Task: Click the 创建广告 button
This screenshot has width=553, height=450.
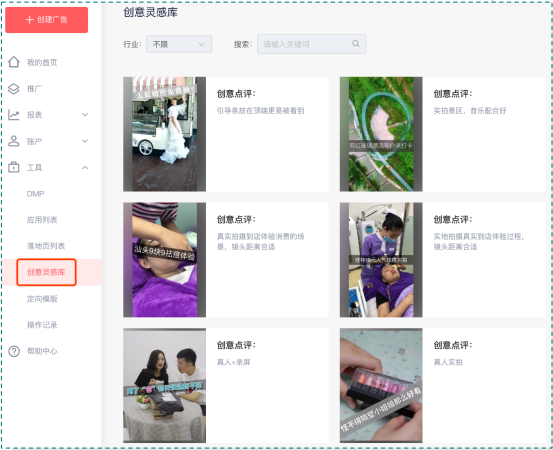Action: click(x=47, y=20)
